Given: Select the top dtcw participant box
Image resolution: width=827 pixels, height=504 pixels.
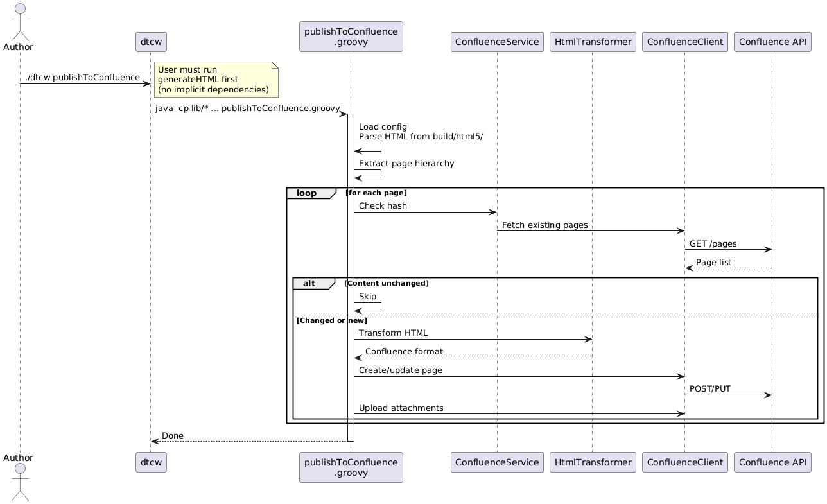Looking at the screenshot, I should 151,42.
